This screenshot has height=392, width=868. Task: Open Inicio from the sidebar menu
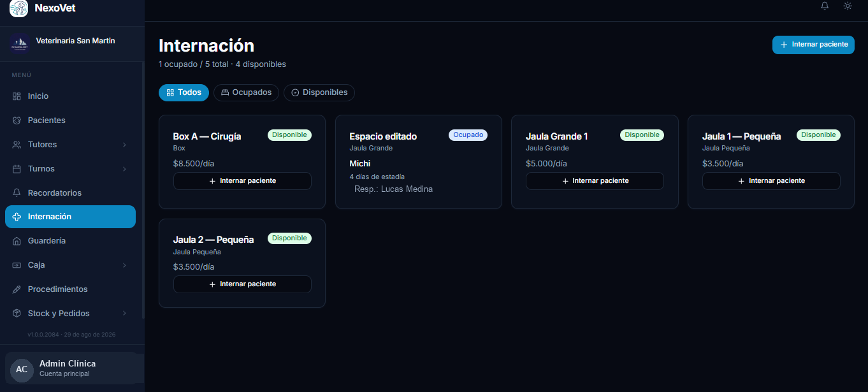pos(70,96)
